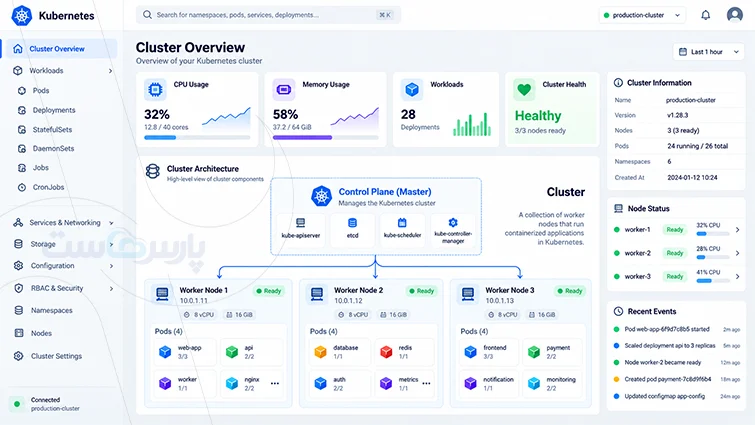Click the search magnifier icon
The height and width of the screenshot is (425, 755).
tap(147, 15)
